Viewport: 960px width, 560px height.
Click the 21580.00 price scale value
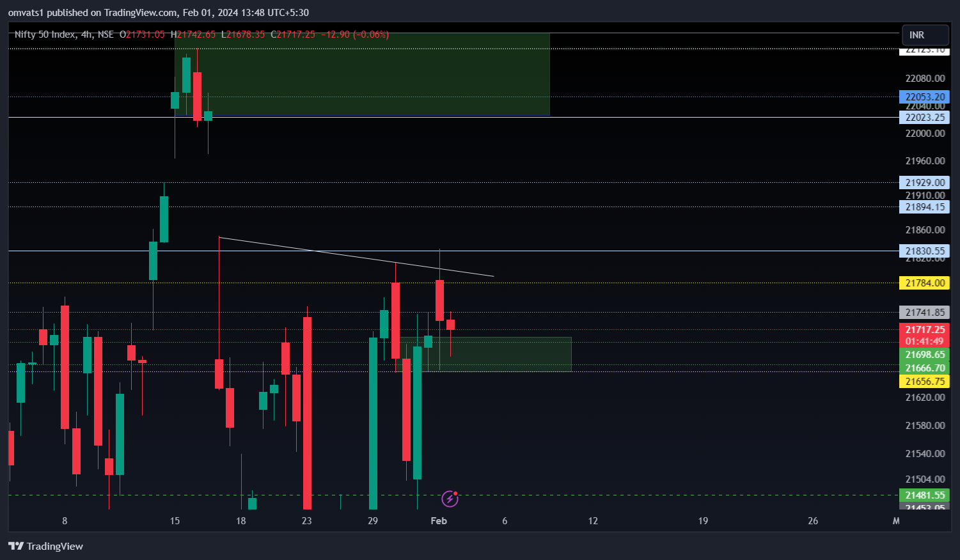click(925, 426)
